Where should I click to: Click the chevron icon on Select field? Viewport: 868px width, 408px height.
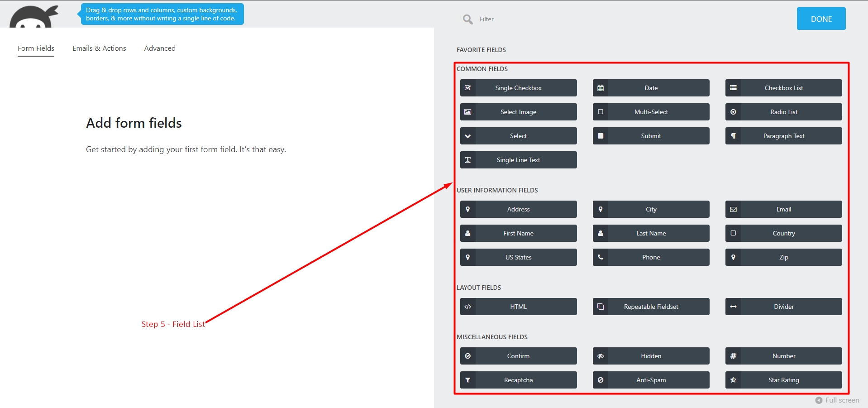click(467, 136)
